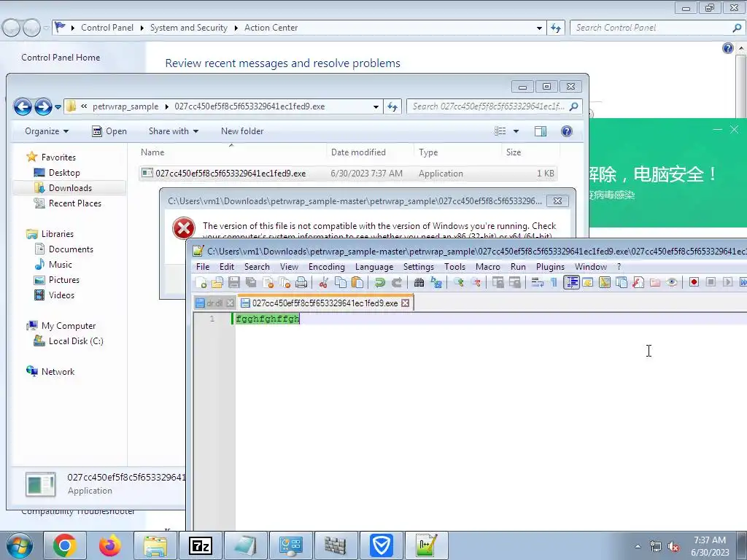This screenshot has width=747, height=560.
Task: Click the Print icon in Notepad++ toolbar
Action: tap(301, 282)
